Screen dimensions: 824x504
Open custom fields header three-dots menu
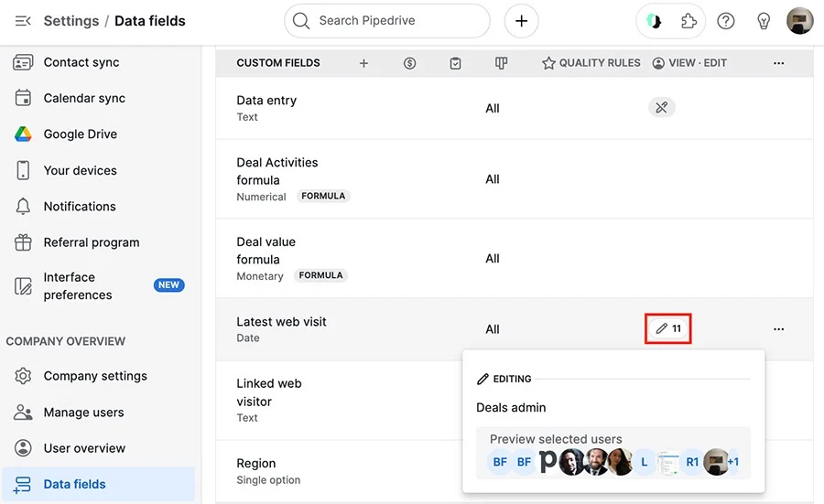click(x=779, y=63)
